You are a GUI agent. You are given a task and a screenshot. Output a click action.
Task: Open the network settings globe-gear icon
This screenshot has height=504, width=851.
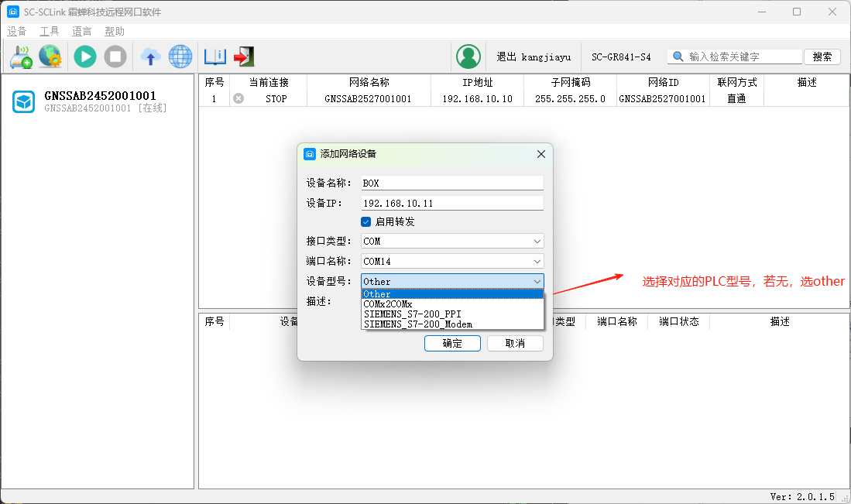tap(50, 57)
